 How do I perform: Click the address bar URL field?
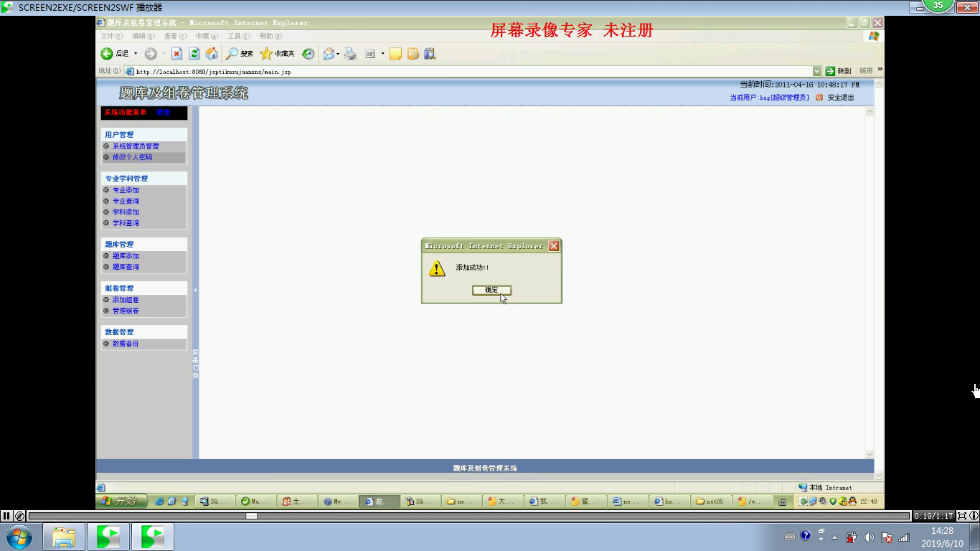pyautogui.click(x=472, y=71)
